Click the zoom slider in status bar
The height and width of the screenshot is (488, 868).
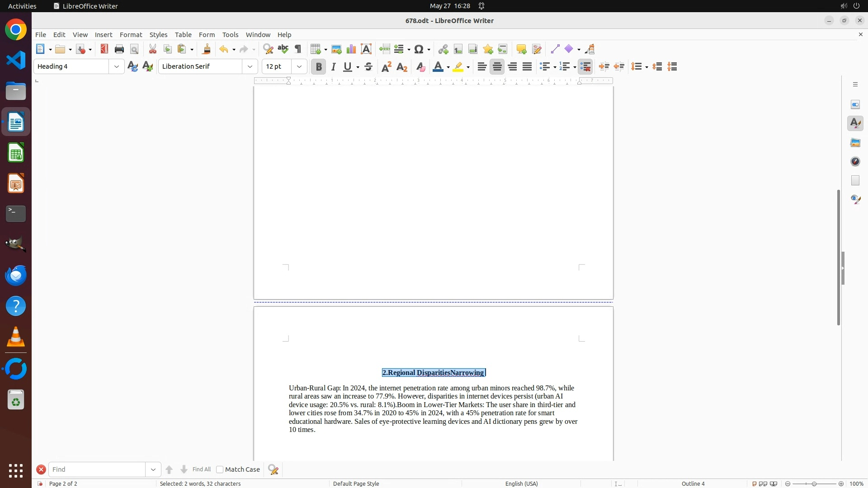(814, 483)
